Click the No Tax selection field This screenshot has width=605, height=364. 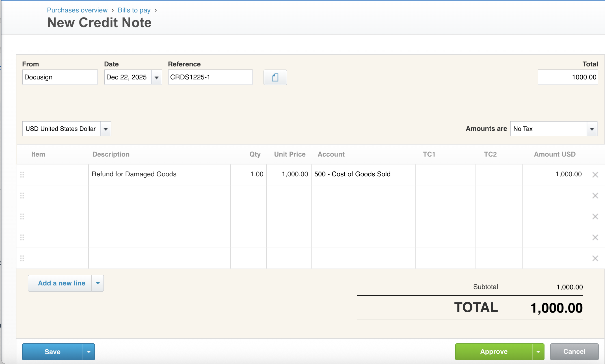coord(548,129)
